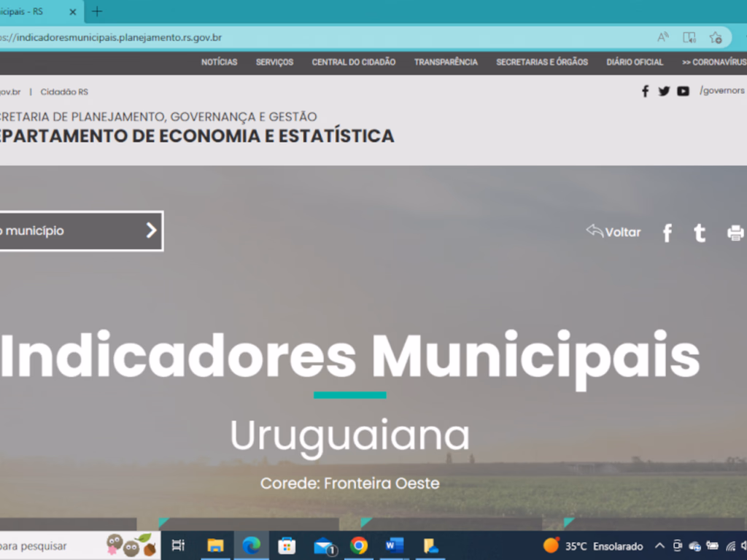
Task: Open Microsoft Word from the taskbar
Action: pos(395,545)
